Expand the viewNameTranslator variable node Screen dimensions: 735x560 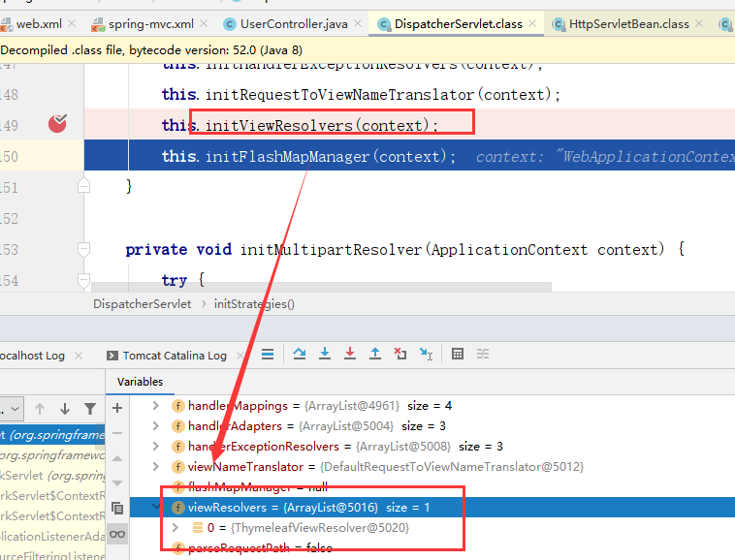[155, 466]
